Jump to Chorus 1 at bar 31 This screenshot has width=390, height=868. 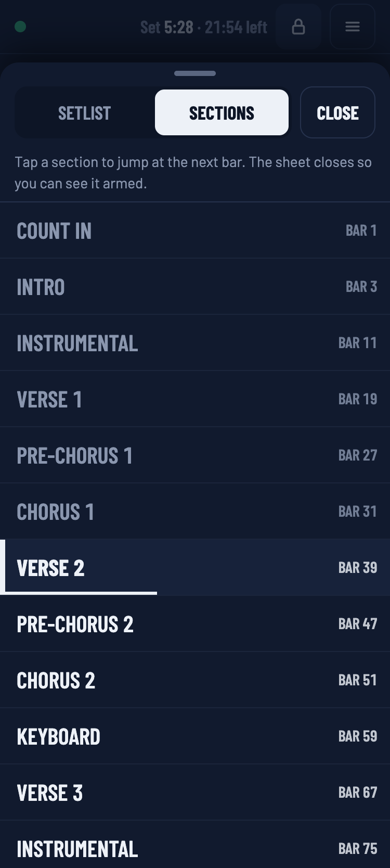point(195,512)
